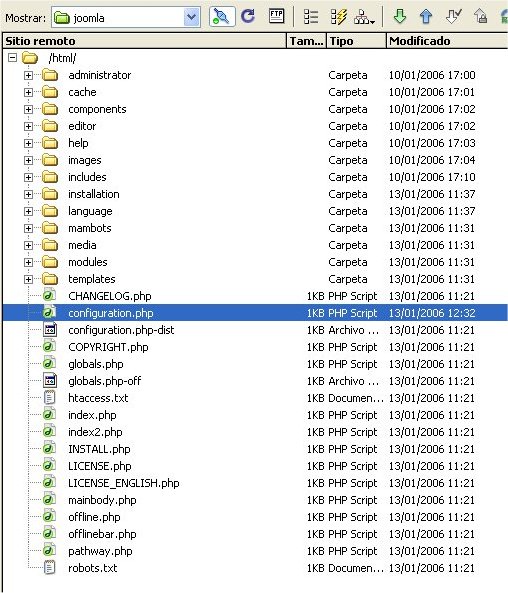Click the green Get files arrow
Viewport: 508px width, 593px height.
point(399,17)
